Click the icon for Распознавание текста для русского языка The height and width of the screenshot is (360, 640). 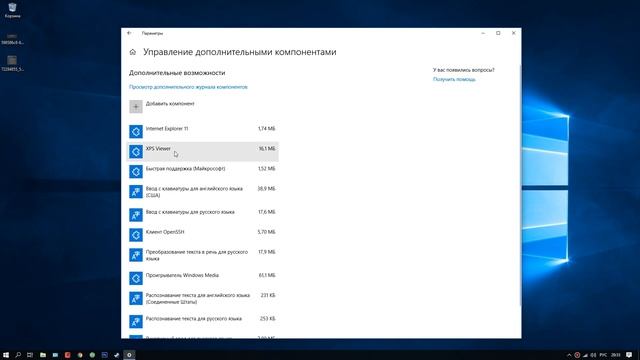coord(136,321)
